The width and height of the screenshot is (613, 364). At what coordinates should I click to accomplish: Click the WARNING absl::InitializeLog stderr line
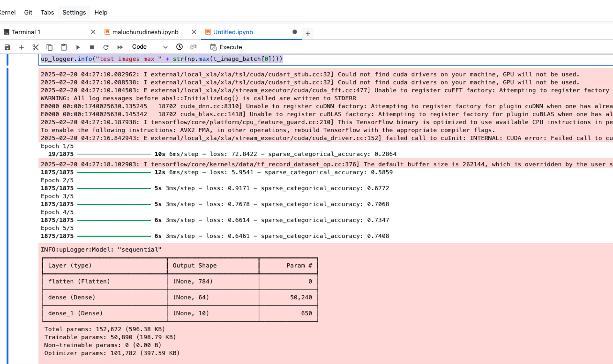point(198,98)
